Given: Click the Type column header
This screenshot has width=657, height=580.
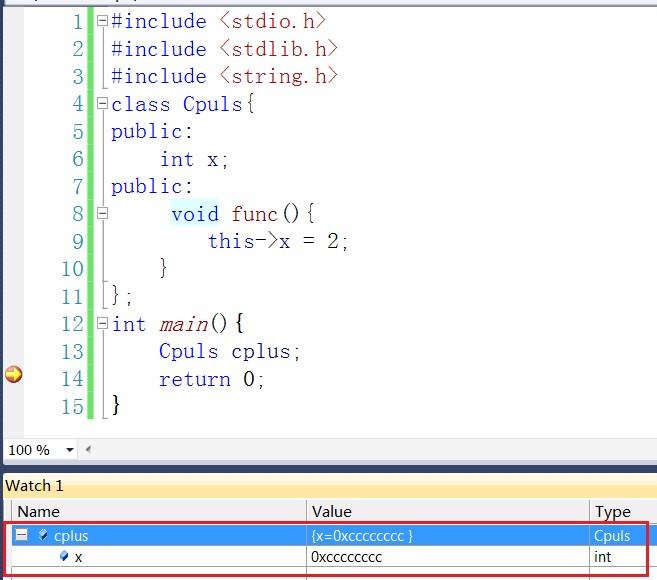Looking at the screenshot, I should (x=623, y=512).
